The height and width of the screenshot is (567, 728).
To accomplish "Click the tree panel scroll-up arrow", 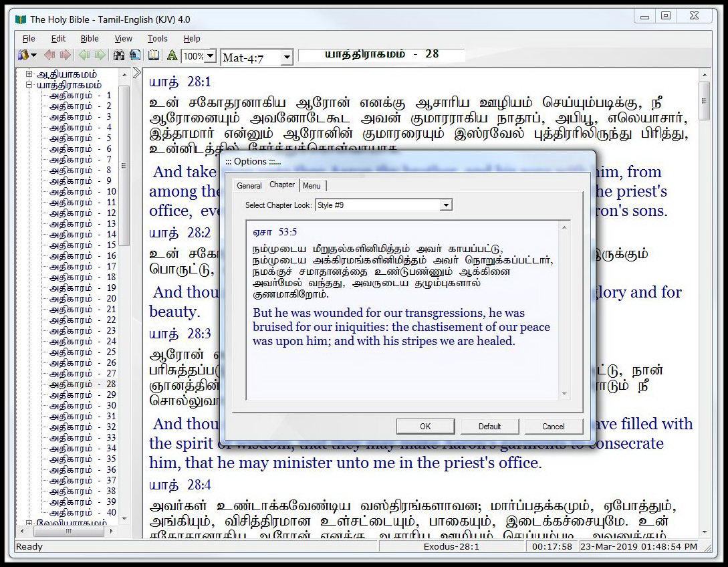I will [x=124, y=74].
